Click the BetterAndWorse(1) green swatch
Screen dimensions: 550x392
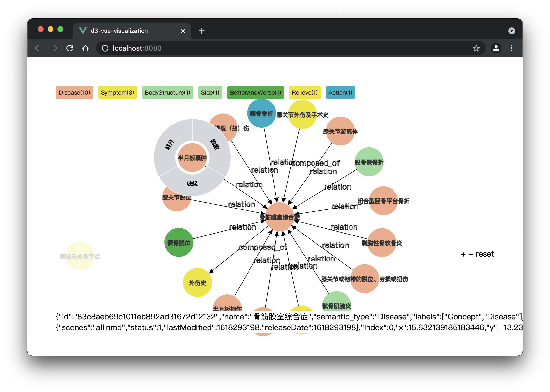[255, 92]
